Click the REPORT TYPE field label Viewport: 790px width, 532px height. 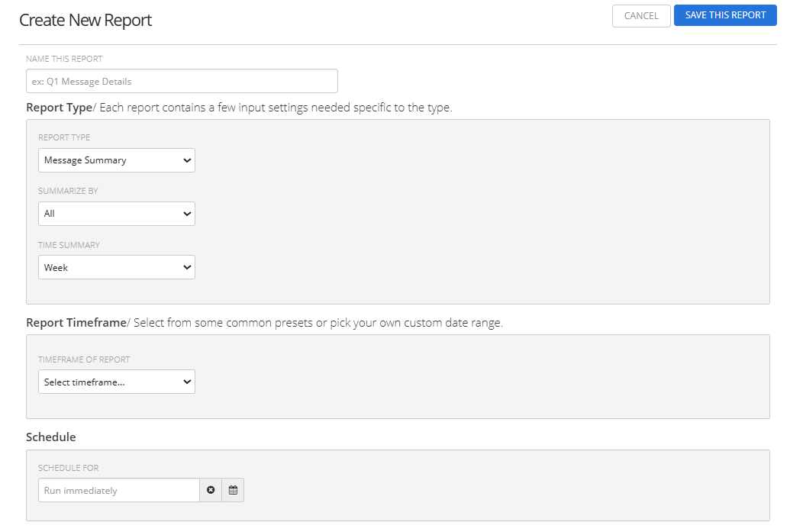(64, 138)
